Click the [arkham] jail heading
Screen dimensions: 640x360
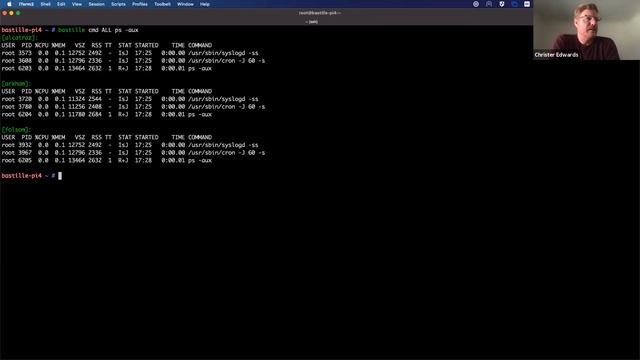pos(16,84)
